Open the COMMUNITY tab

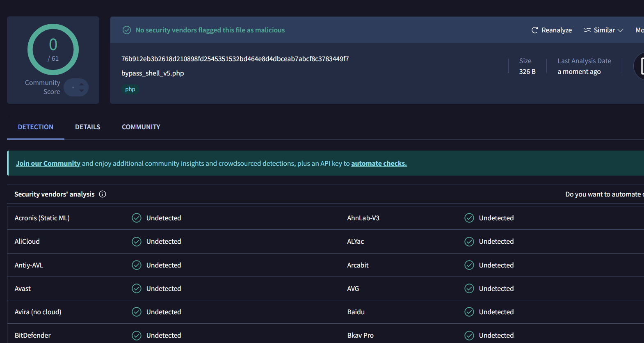click(x=141, y=127)
